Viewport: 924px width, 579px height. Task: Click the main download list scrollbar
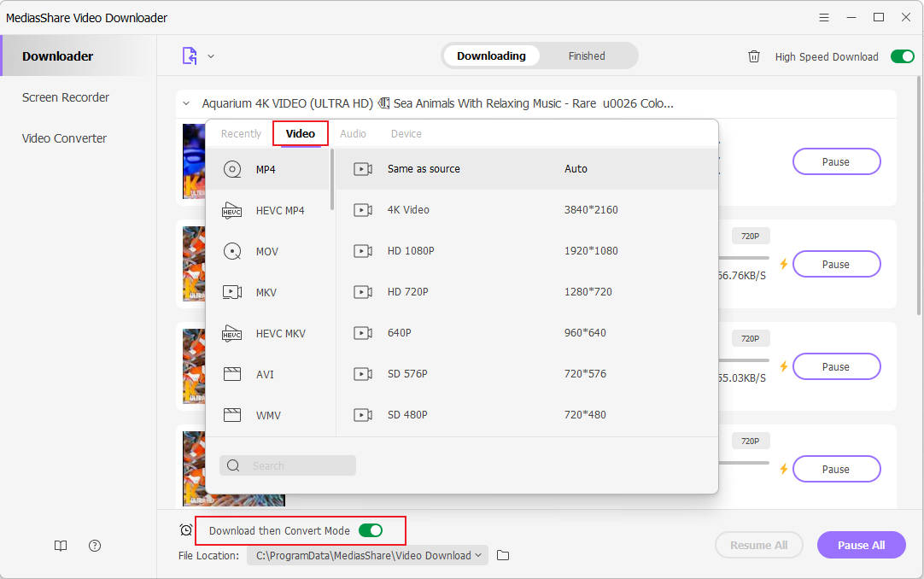pos(919,196)
